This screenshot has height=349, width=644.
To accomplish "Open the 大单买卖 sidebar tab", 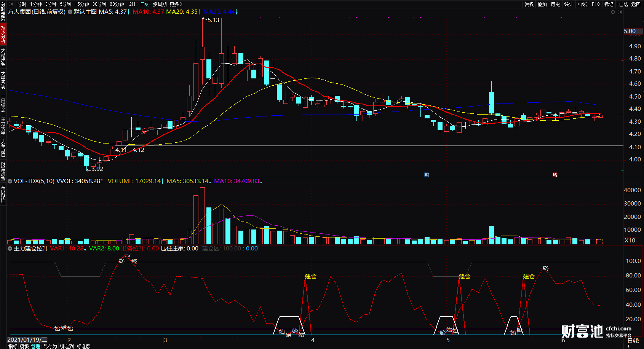I will tap(3, 80).
